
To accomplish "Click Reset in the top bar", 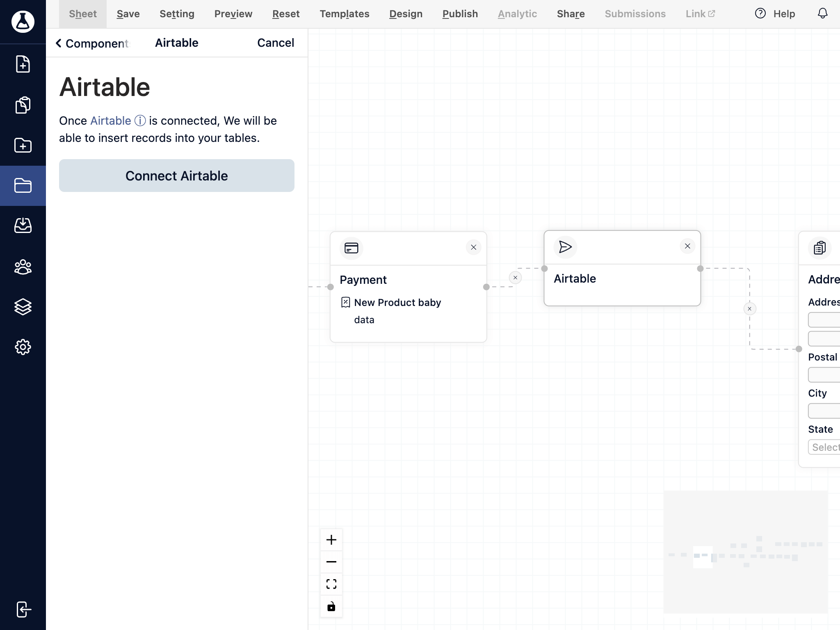I will click(x=286, y=14).
